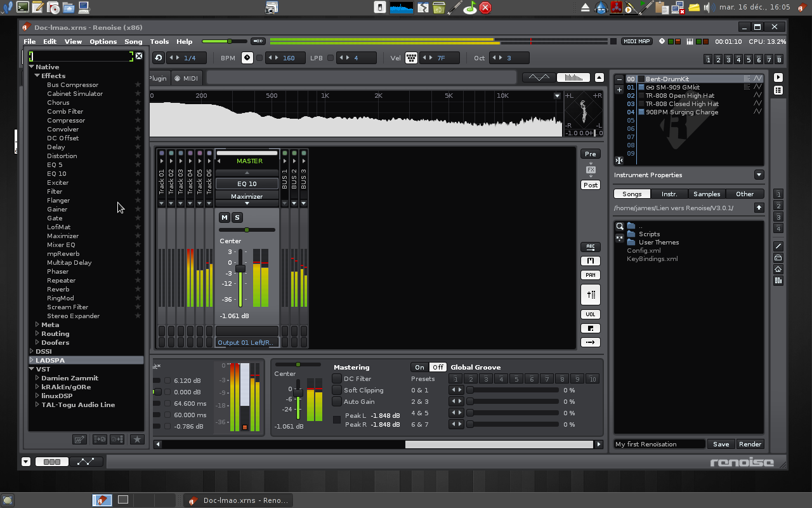Screen dimensions: 812x508
Task: Click the spectrum analyzer display icon
Action: [x=573, y=77]
